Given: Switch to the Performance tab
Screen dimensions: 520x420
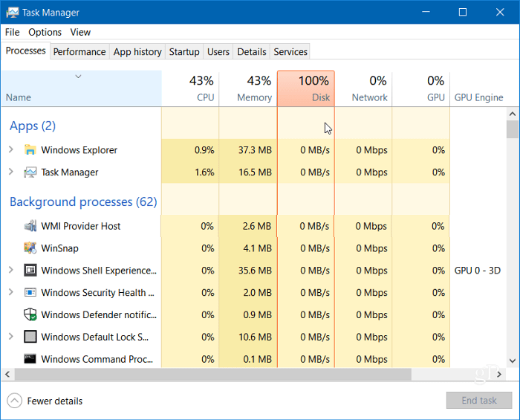Looking at the screenshot, I should (x=79, y=52).
